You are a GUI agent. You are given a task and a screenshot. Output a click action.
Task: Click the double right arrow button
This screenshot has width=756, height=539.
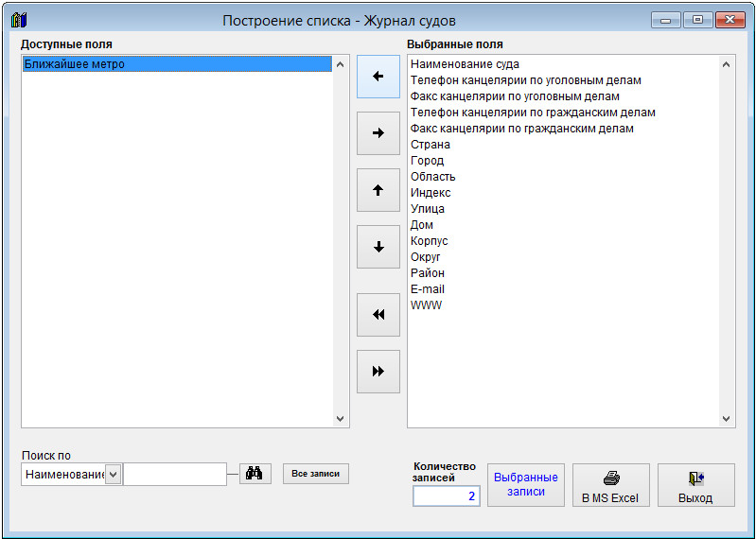pos(378,372)
